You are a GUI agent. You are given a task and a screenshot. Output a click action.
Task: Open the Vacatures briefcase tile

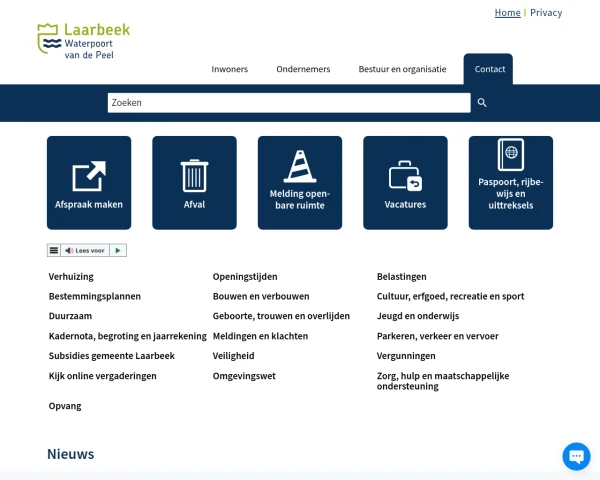(405, 183)
